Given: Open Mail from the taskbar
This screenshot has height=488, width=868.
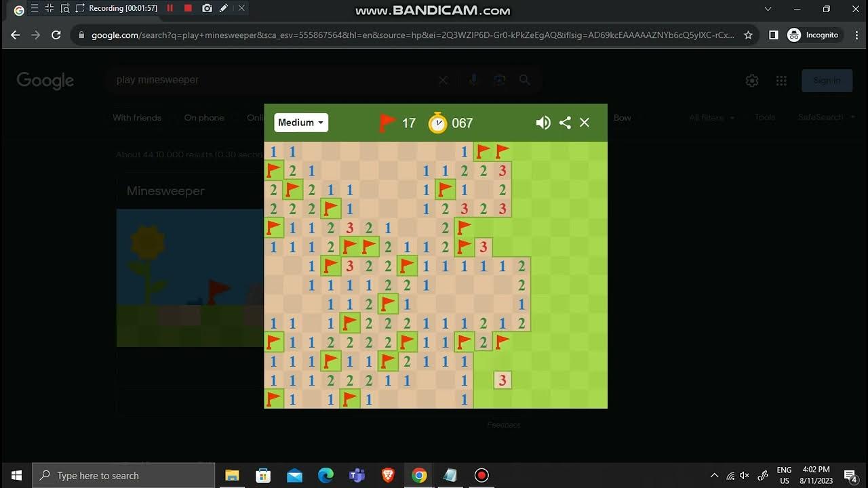Looking at the screenshot, I should pyautogui.click(x=294, y=475).
